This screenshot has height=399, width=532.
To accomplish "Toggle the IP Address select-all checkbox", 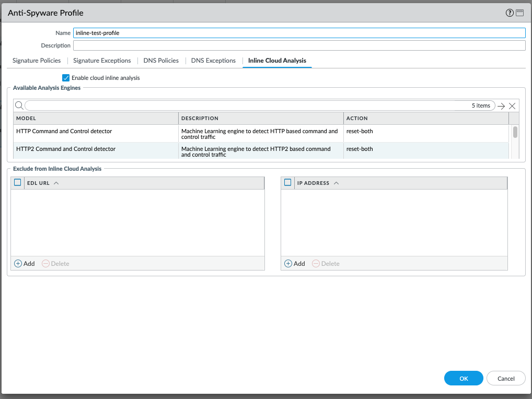I will pyautogui.click(x=287, y=183).
